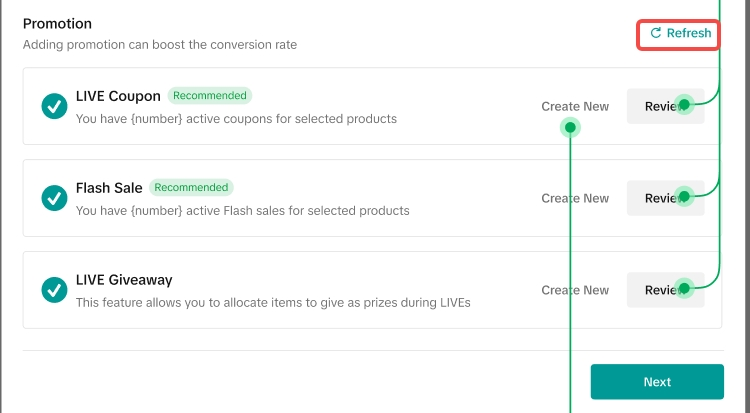750x413 pixels.
Task: Click the Recommended badge beside Flash Sale
Action: (192, 187)
